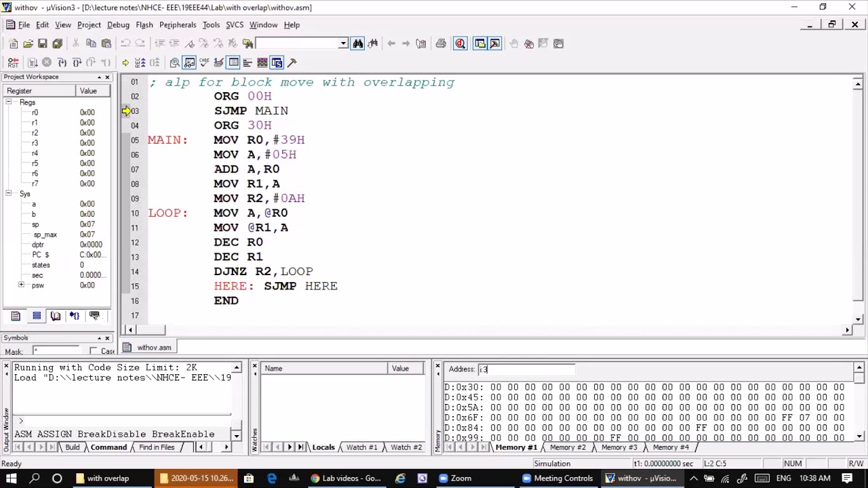
Task: Save the current file
Action: click(42, 43)
